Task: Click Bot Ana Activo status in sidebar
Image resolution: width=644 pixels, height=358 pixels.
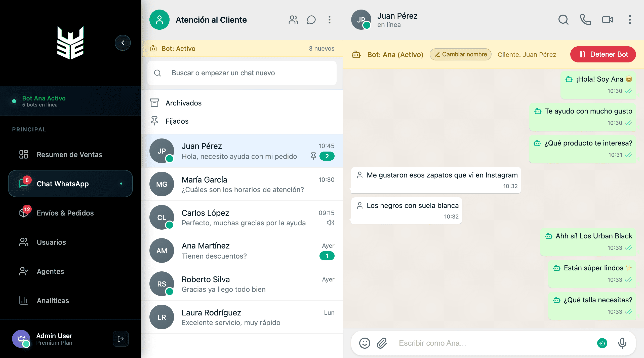Action: (x=70, y=101)
